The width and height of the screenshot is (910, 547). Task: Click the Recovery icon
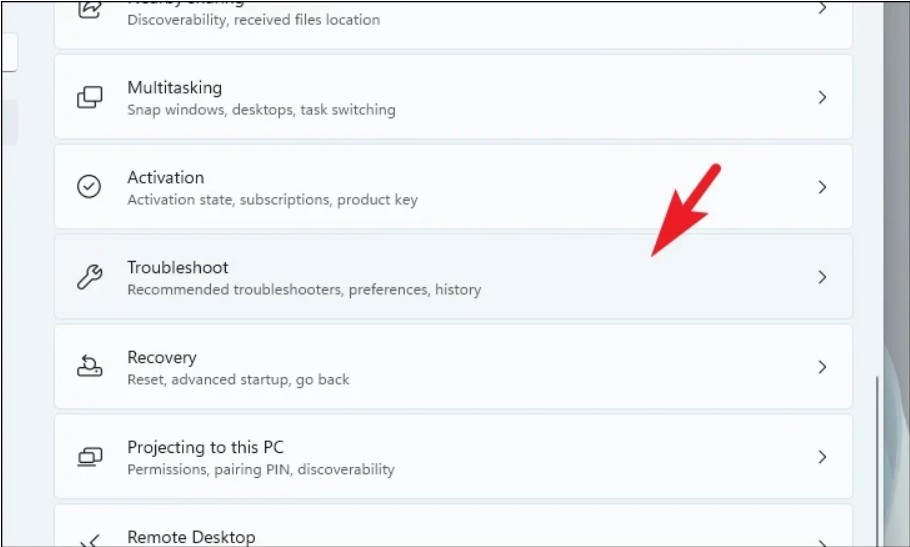90,367
